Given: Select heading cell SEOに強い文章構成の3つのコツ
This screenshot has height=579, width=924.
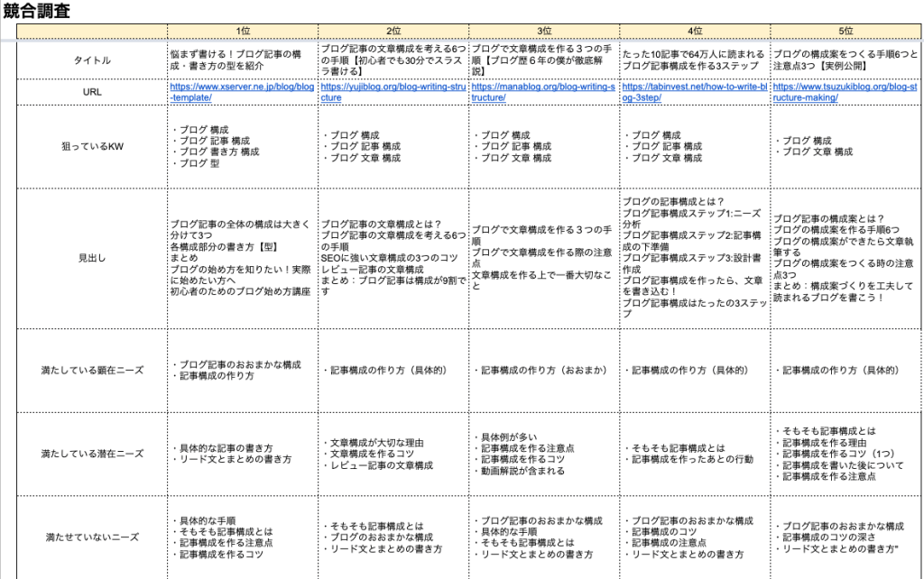Looking at the screenshot, I should point(393,258).
